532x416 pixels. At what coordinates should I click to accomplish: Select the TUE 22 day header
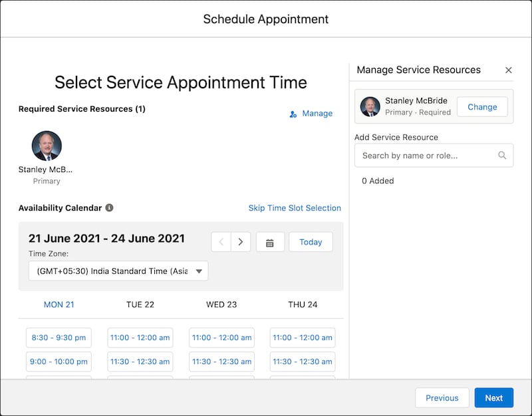(140, 304)
